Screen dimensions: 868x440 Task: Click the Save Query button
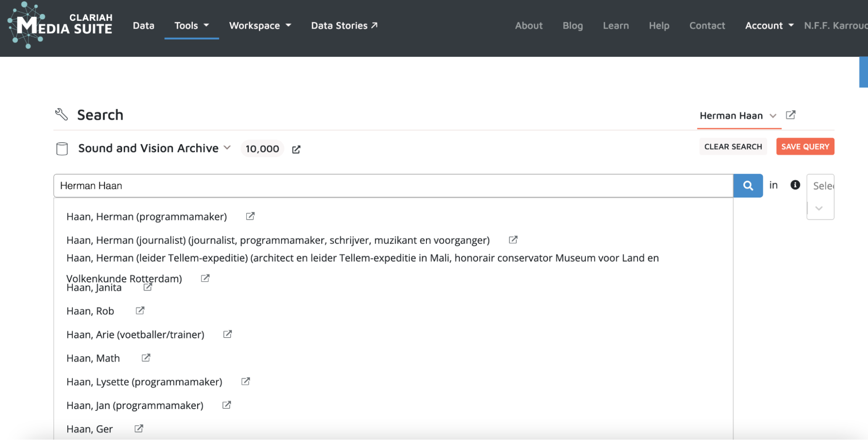pos(805,147)
